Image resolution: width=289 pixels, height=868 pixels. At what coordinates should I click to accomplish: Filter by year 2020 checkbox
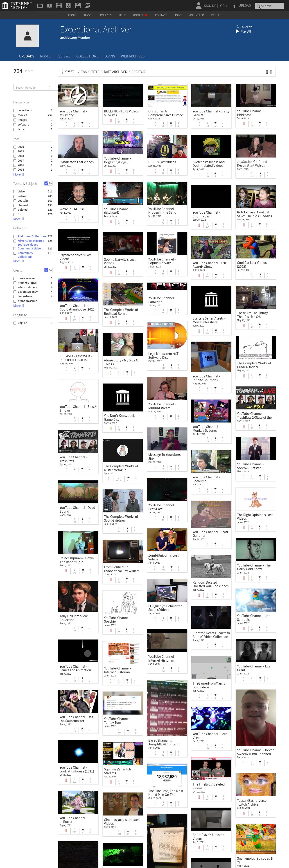[x=15, y=147]
